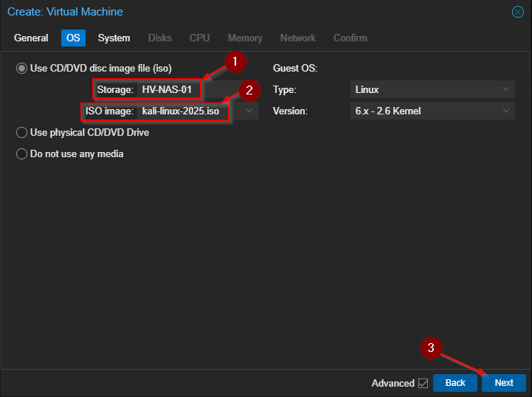Switch to the CPU tab

click(199, 38)
